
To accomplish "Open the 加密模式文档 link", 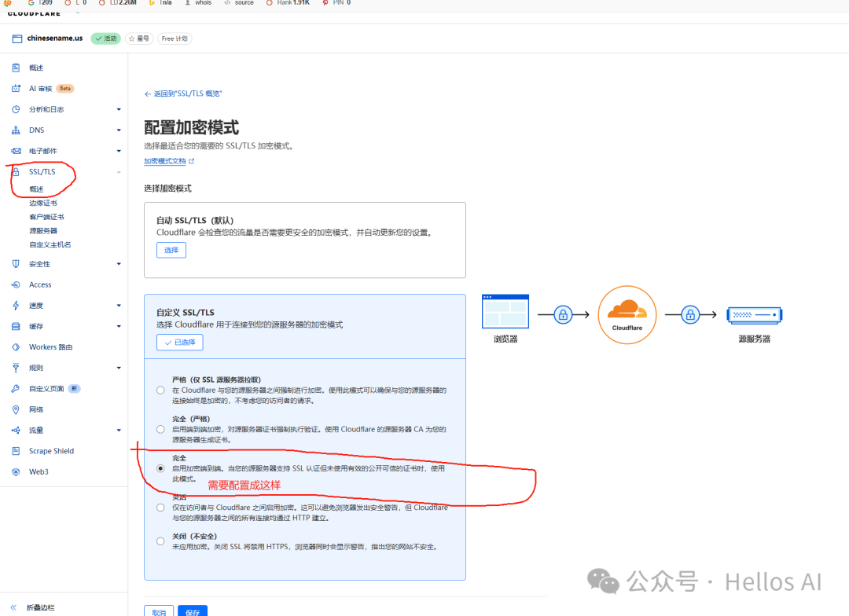I will (167, 160).
